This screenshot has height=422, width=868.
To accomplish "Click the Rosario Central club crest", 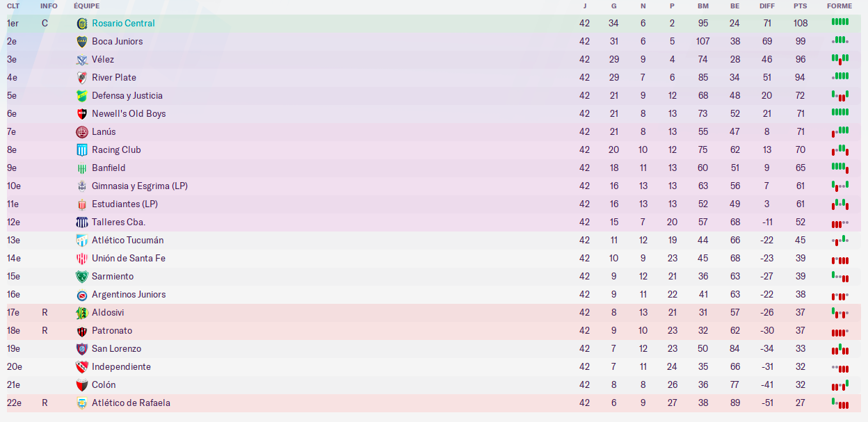I will pos(82,24).
